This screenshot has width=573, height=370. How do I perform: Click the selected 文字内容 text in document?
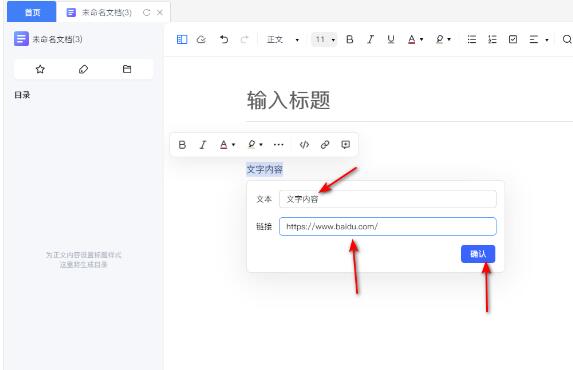click(x=265, y=169)
